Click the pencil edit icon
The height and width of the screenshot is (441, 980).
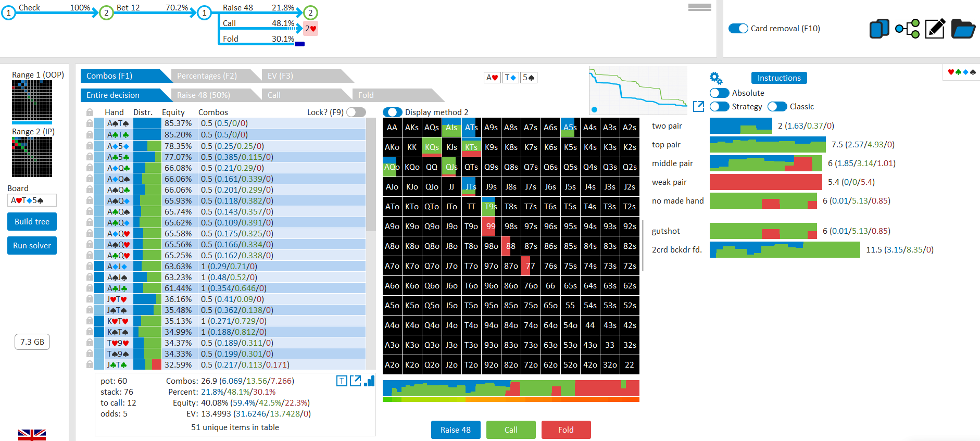(x=935, y=29)
